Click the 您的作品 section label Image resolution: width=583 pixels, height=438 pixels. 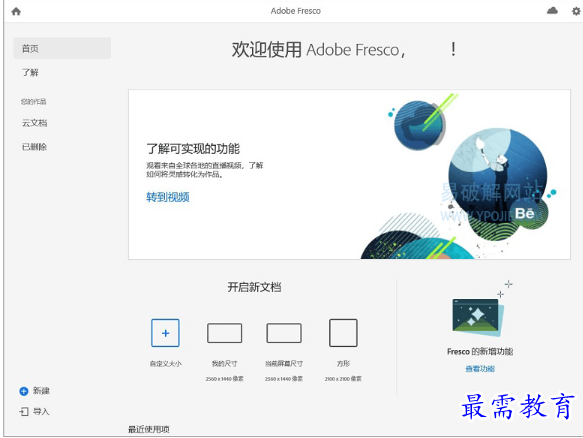(33, 102)
